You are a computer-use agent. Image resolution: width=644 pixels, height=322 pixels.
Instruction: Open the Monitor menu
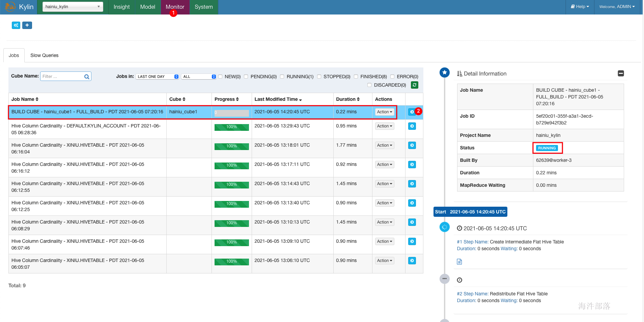[x=175, y=7]
